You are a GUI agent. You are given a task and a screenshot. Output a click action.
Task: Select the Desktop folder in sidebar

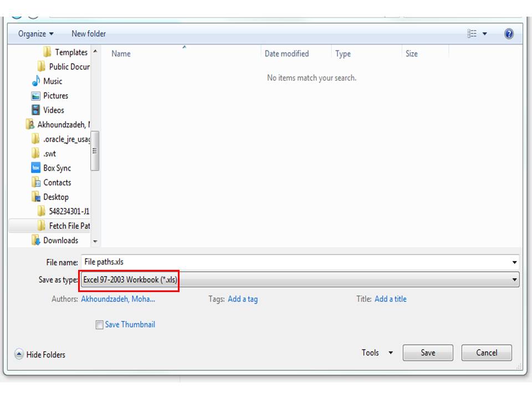(57, 197)
